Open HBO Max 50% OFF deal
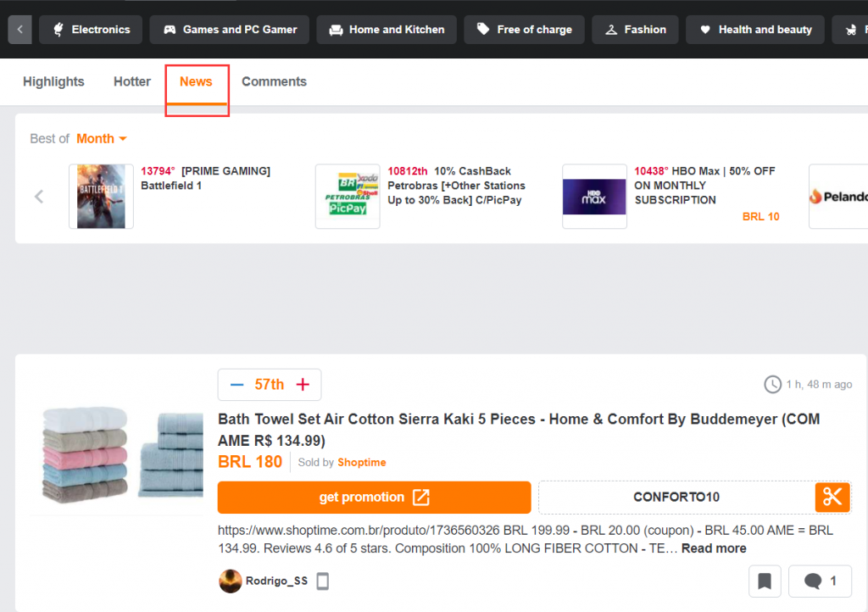The image size is (868, 612). point(704,186)
